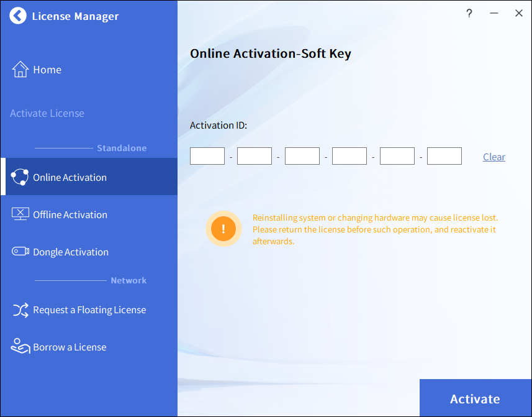Click the Dongle Activation USB icon

[x=20, y=252]
